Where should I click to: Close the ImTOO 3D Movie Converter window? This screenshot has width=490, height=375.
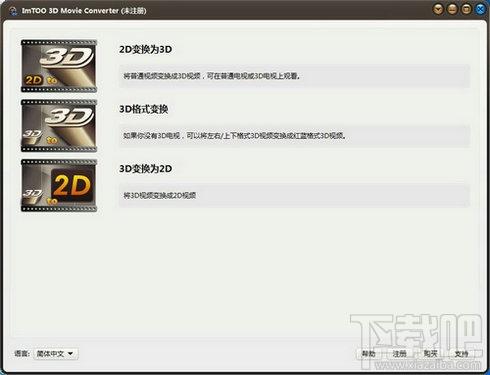[x=480, y=9]
